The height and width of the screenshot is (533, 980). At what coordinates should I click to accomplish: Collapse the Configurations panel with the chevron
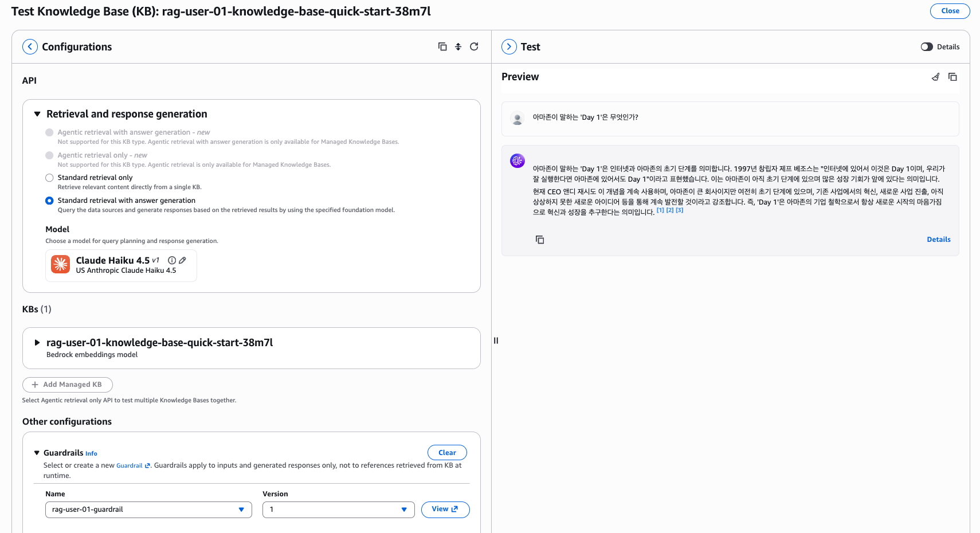pos(30,47)
